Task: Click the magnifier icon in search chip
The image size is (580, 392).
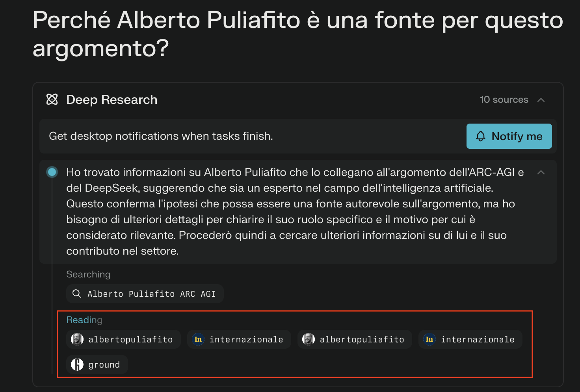Action: click(77, 294)
